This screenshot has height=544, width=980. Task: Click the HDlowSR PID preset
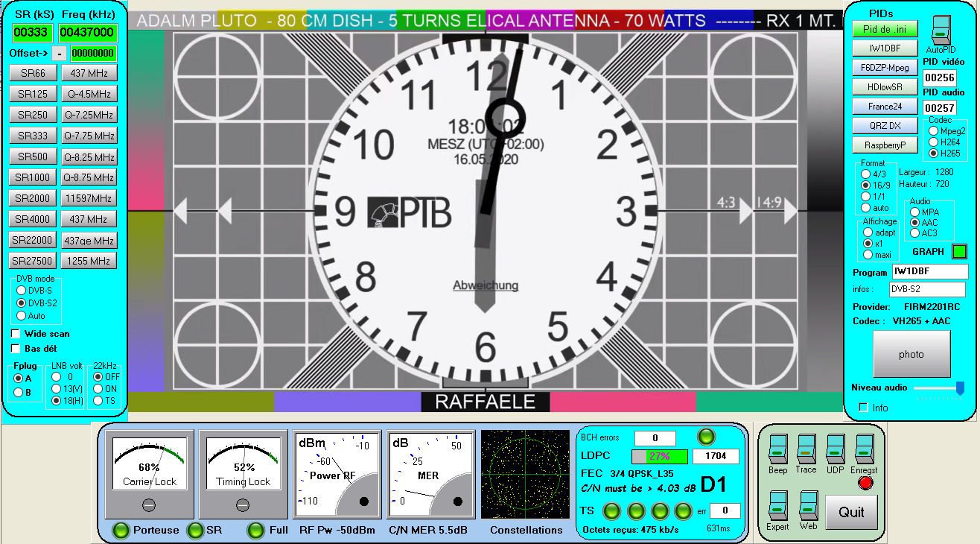(x=885, y=87)
